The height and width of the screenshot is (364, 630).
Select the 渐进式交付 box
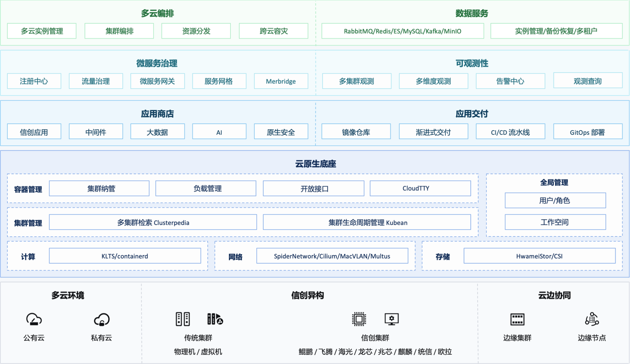pos(434,132)
